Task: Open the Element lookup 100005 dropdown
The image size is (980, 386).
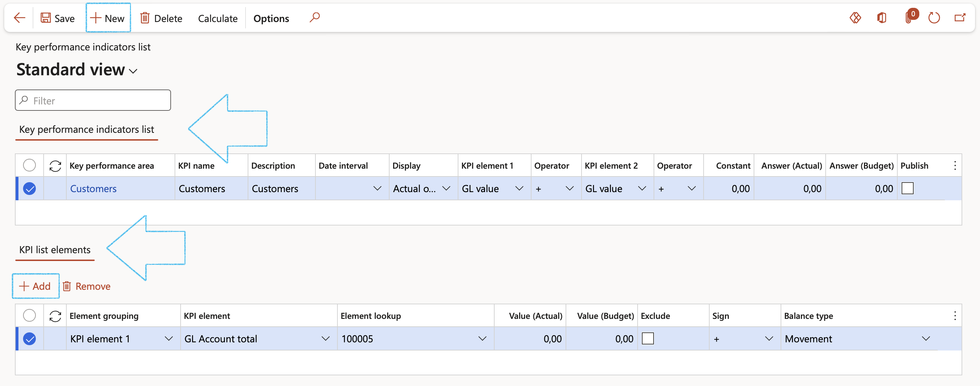Action: click(482, 338)
